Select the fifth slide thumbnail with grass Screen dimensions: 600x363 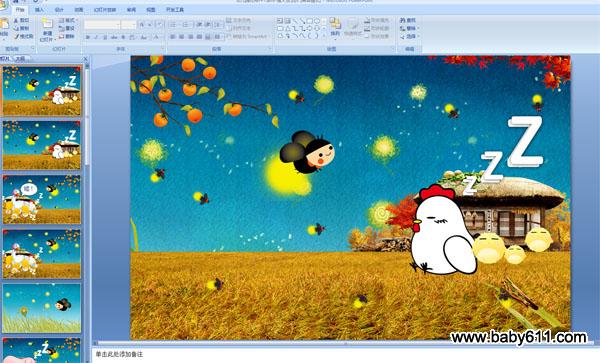pyautogui.click(x=41, y=308)
